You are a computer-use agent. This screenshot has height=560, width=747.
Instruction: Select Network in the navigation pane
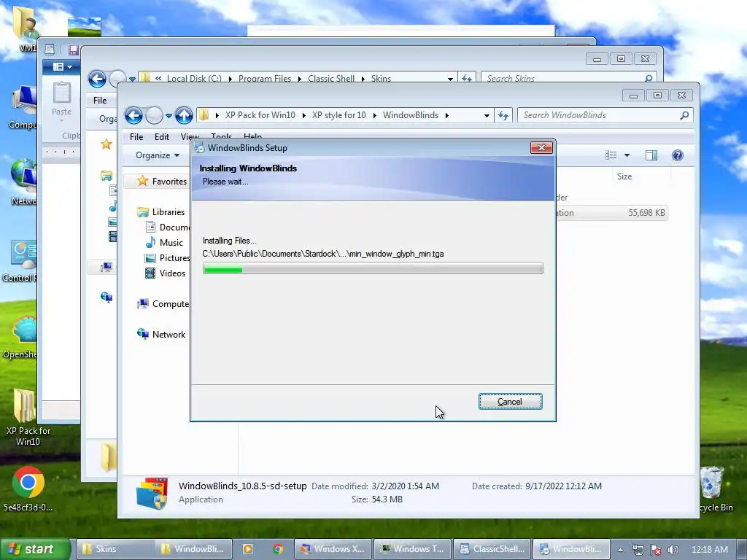coord(161,334)
